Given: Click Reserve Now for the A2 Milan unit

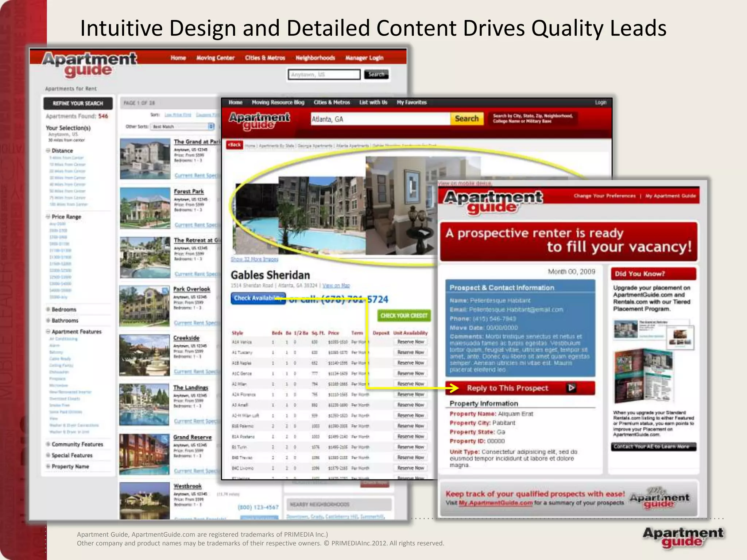Looking at the screenshot, I should (x=411, y=384).
